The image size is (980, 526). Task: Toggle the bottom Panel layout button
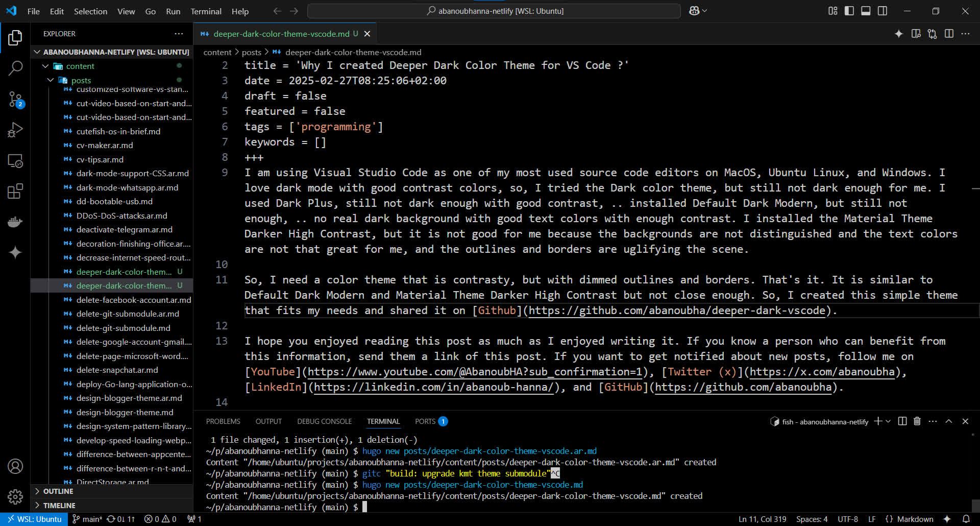[x=866, y=11]
